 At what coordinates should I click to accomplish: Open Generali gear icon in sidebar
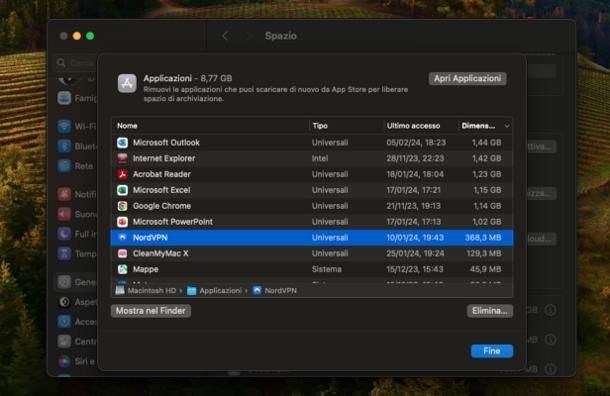point(64,282)
